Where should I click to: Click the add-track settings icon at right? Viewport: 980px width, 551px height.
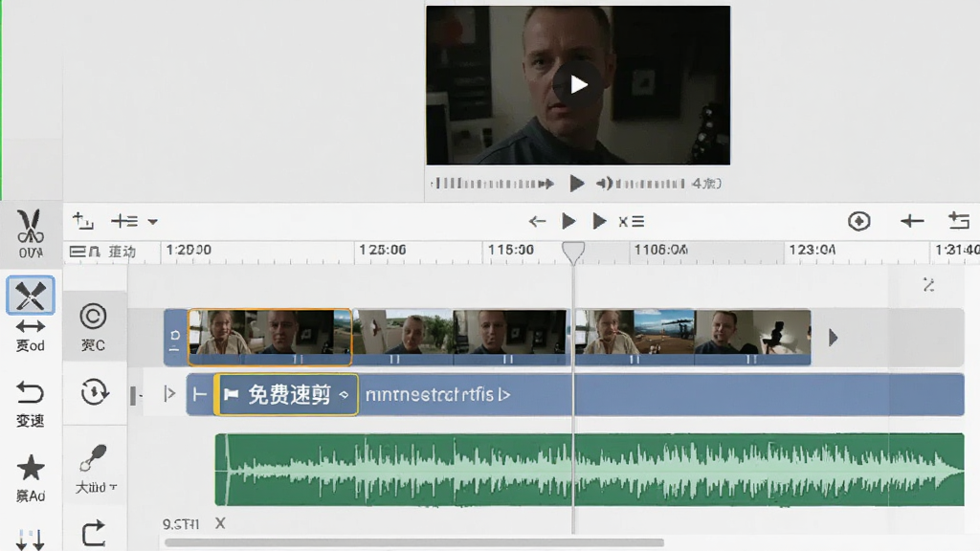[959, 221]
